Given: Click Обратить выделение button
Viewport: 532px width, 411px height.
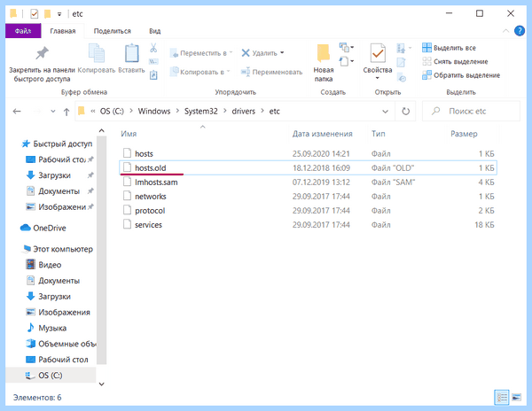Looking at the screenshot, I should (461, 75).
